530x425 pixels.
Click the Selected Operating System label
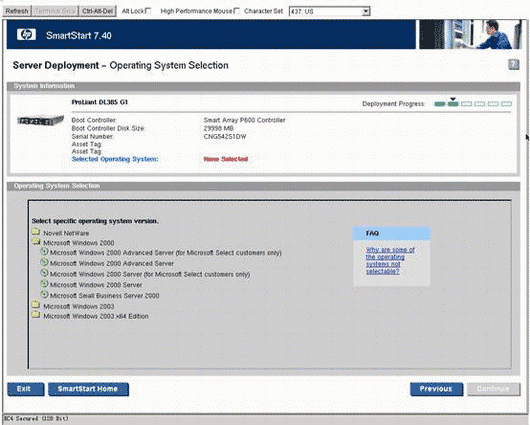tap(115, 159)
